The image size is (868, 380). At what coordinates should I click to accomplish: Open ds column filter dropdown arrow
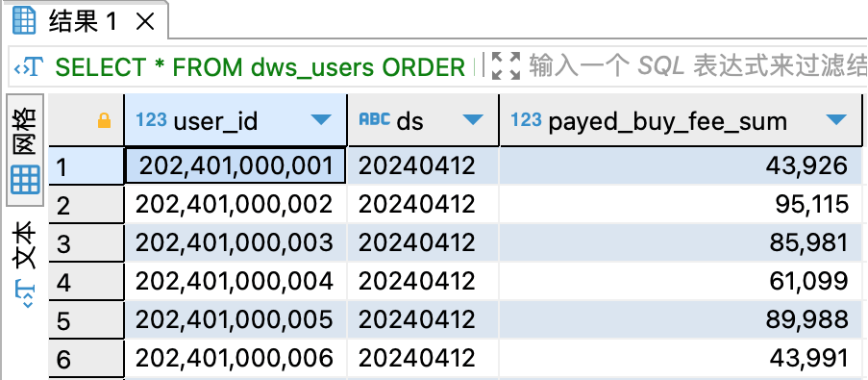(x=473, y=119)
